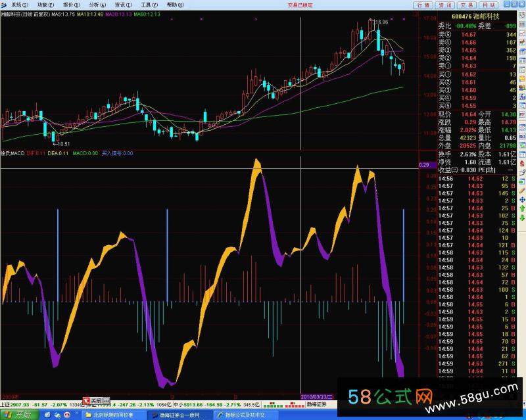Viewport: 526px width, 420px height.
Task: Open the 系统(S) menu
Action: coord(20,5)
